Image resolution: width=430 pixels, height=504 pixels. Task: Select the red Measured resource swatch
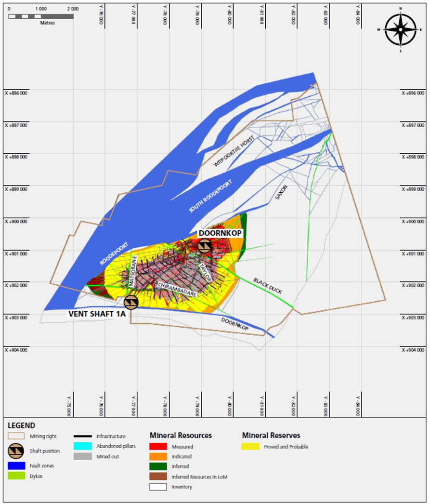[158, 447]
